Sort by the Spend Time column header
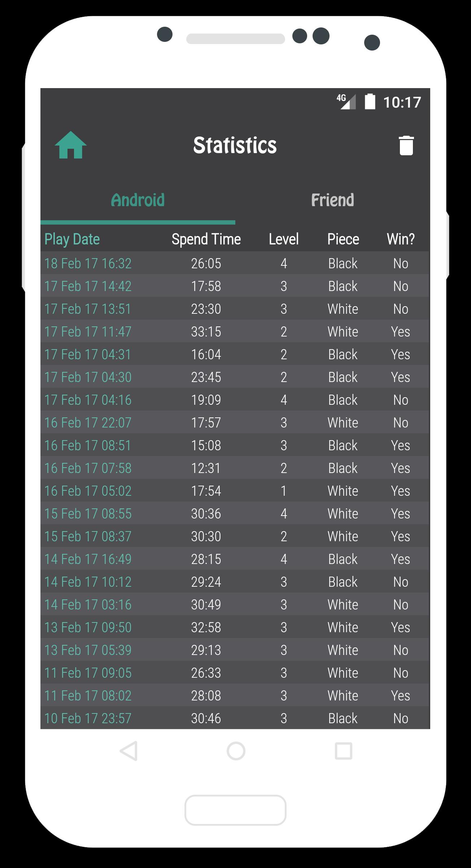The height and width of the screenshot is (868, 471). click(206, 239)
